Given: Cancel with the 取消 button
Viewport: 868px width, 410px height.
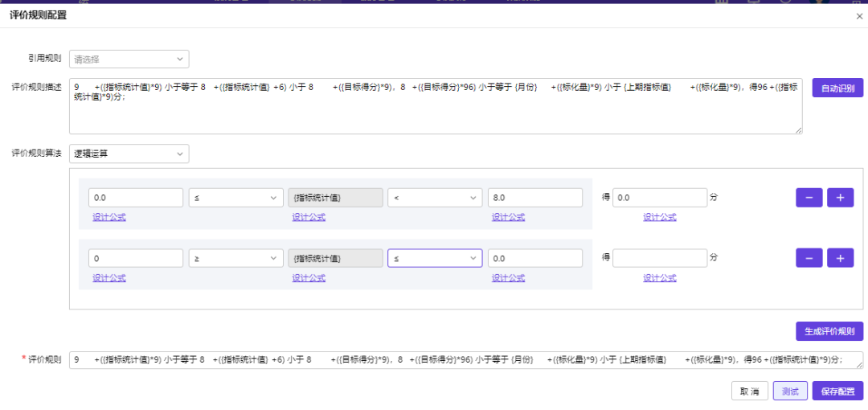Looking at the screenshot, I should click(749, 392).
